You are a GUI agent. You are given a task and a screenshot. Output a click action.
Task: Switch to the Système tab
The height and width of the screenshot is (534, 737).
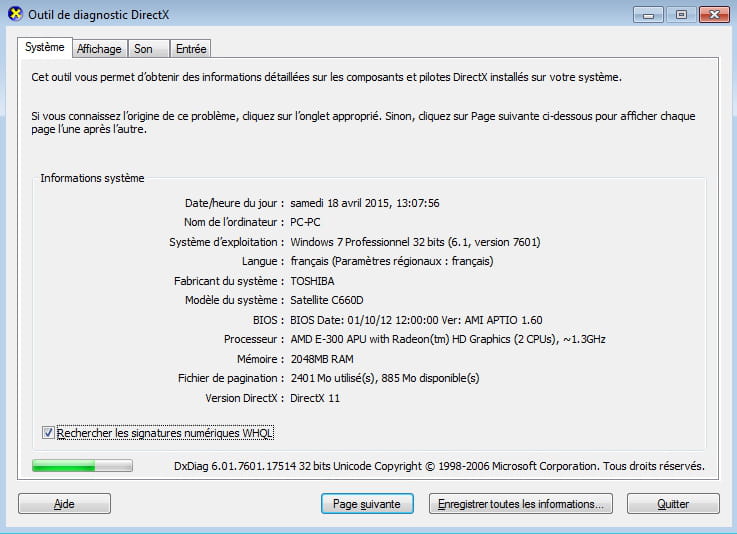[x=45, y=47]
